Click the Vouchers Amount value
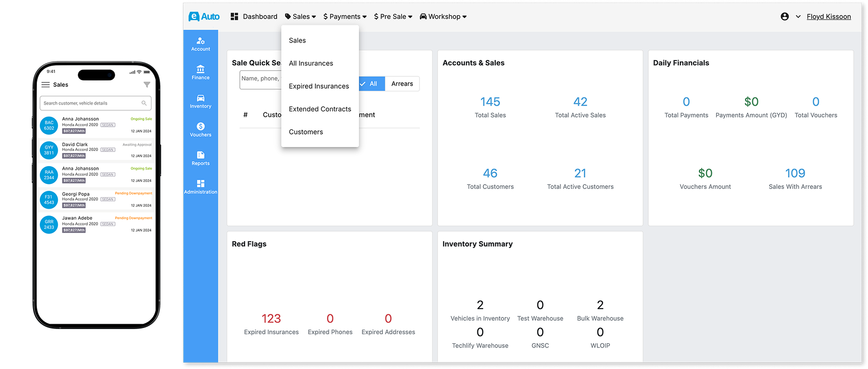The image size is (868, 369). [x=705, y=173]
